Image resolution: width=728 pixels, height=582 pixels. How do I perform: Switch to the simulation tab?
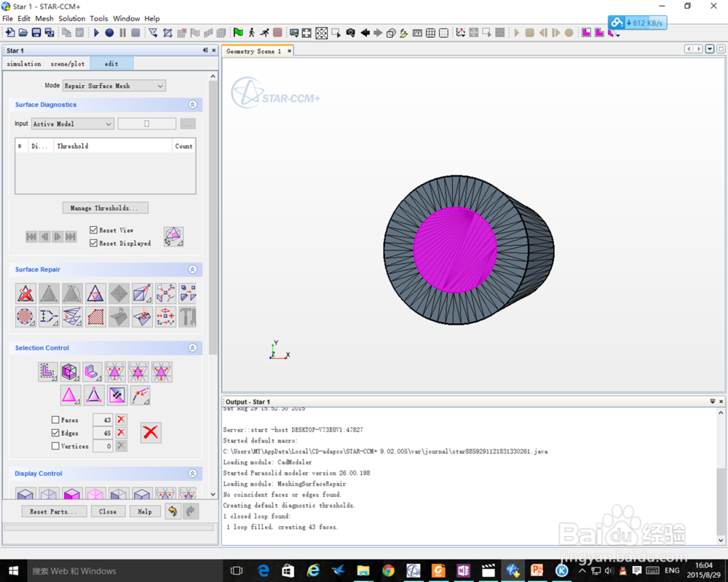(24, 63)
